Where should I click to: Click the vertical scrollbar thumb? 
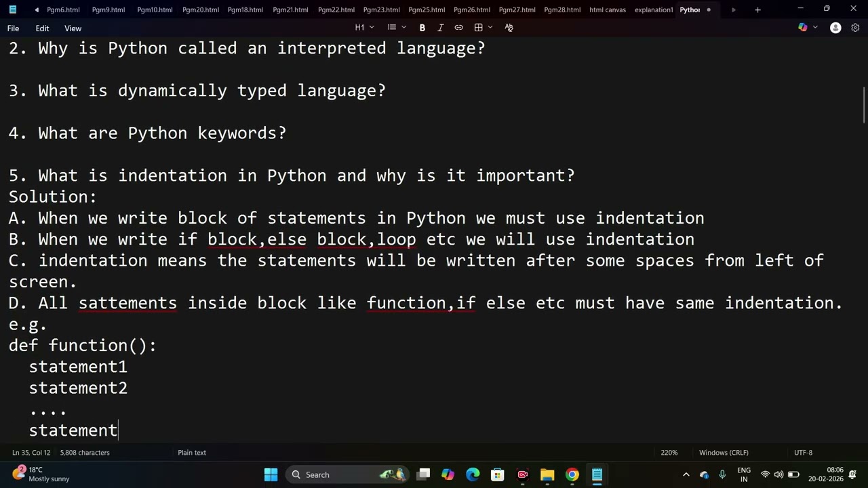tap(864, 105)
